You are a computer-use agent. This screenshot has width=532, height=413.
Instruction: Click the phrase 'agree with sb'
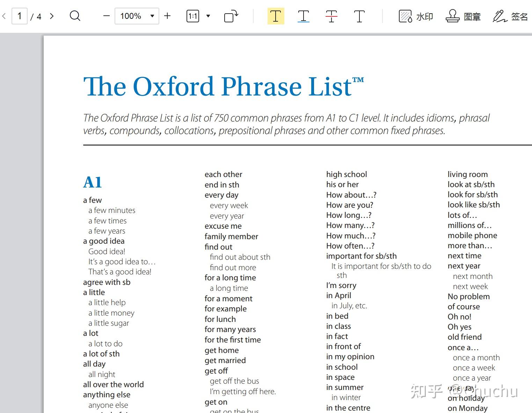107,282
